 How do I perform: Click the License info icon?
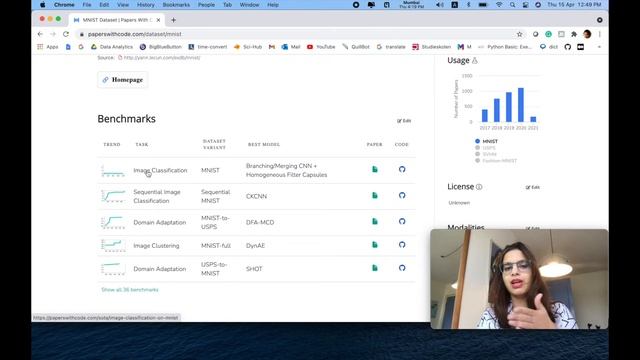pyautogui.click(x=479, y=187)
